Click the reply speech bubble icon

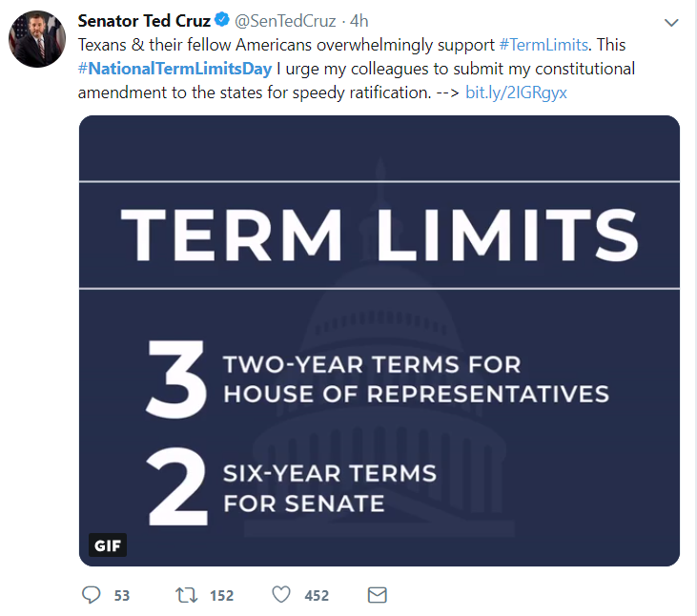(92, 595)
